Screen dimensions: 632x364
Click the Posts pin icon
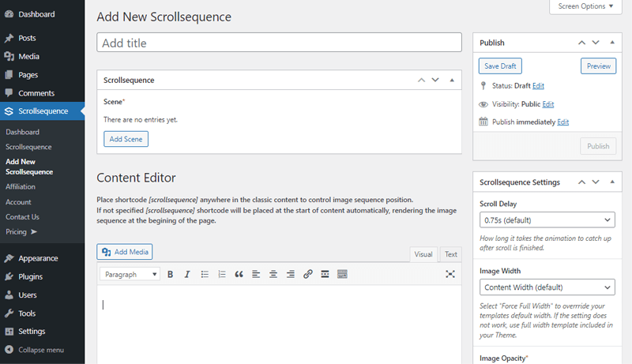tap(9, 38)
